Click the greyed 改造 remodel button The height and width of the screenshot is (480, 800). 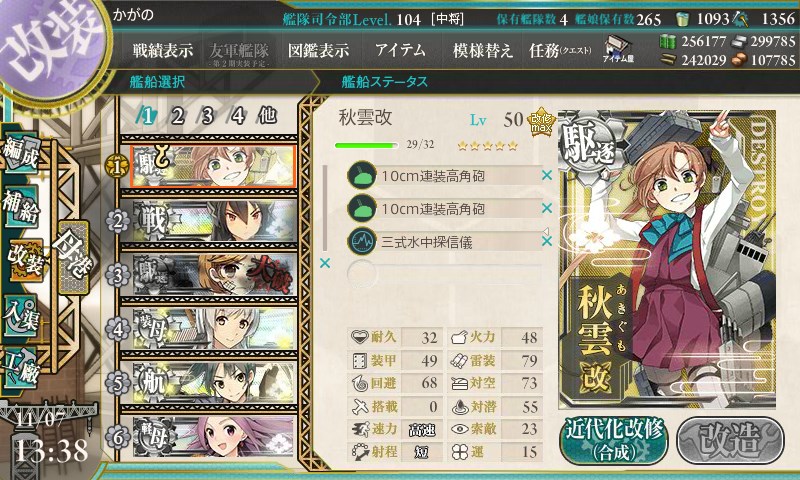coord(730,440)
